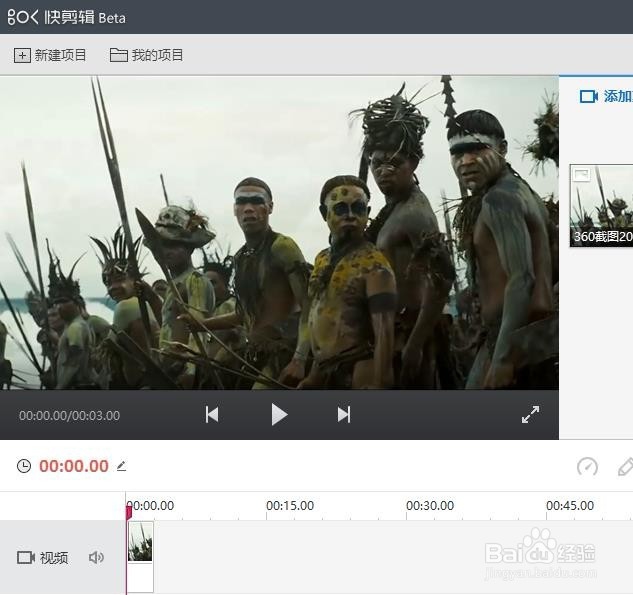Open 我的项目 my projects
The height and width of the screenshot is (595, 633).
pyautogui.click(x=147, y=55)
